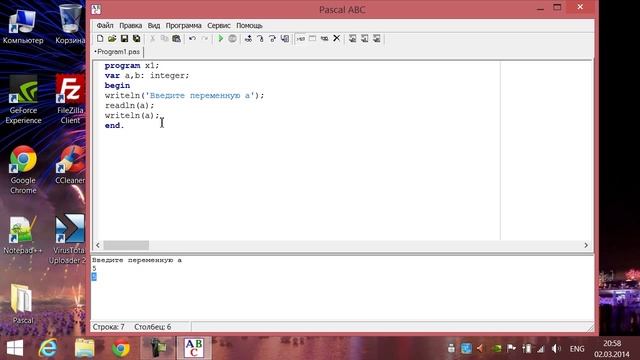Open the FileZilla Client desktop shortcut
The width and height of the screenshot is (640, 360).
(x=70, y=99)
